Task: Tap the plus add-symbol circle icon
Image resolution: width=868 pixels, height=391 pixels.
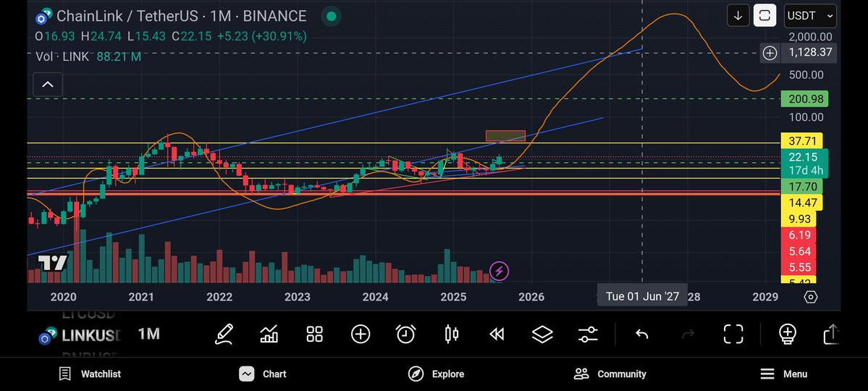Action: (x=361, y=334)
